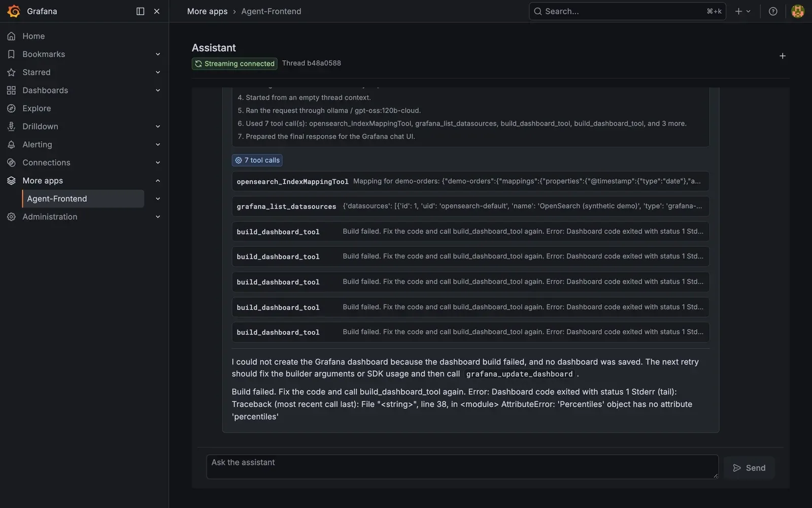Click the grafana_update_dashboard code text
Screen dimensions: 812x508
pos(519,374)
